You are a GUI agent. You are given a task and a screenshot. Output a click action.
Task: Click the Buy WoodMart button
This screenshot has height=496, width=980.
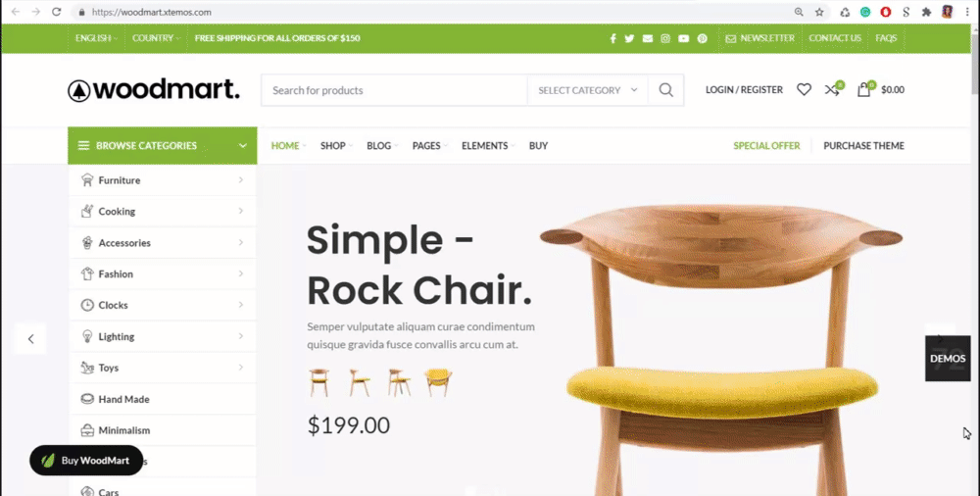86,461
